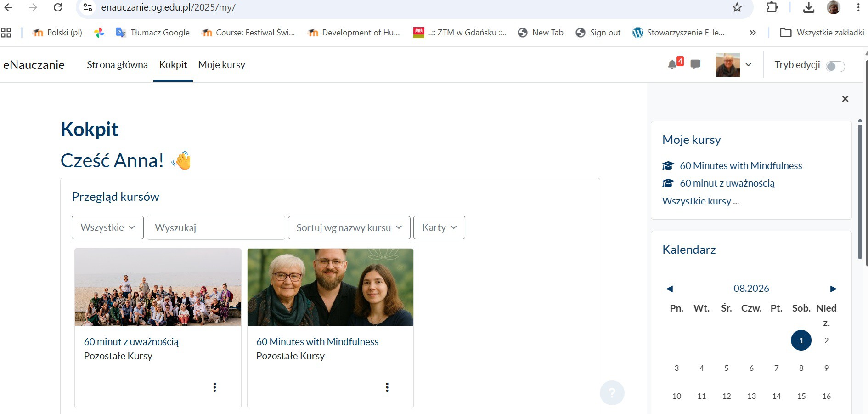Click the block drawer scrollbar
This screenshot has width=868, height=414.
coord(860,192)
